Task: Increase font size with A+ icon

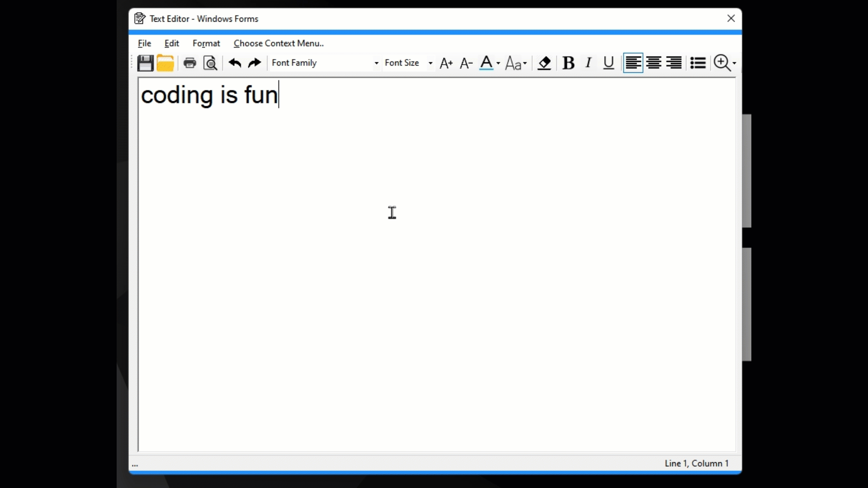Action: click(446, 63)
